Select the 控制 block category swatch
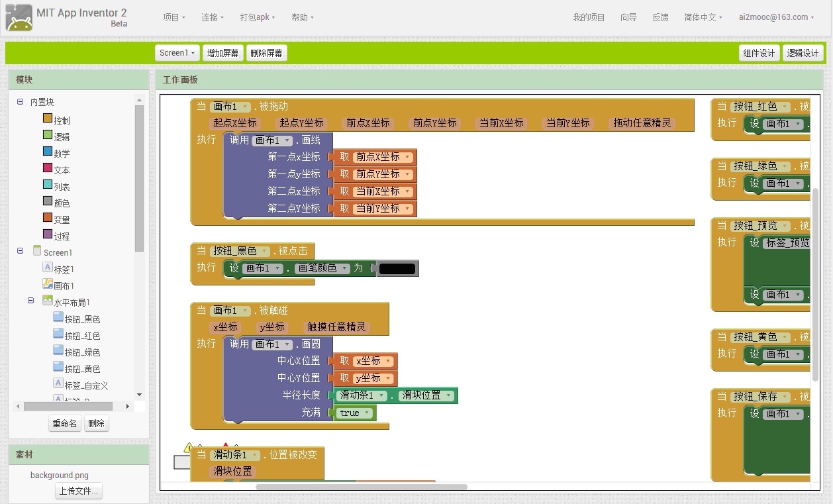 [48, 119]
